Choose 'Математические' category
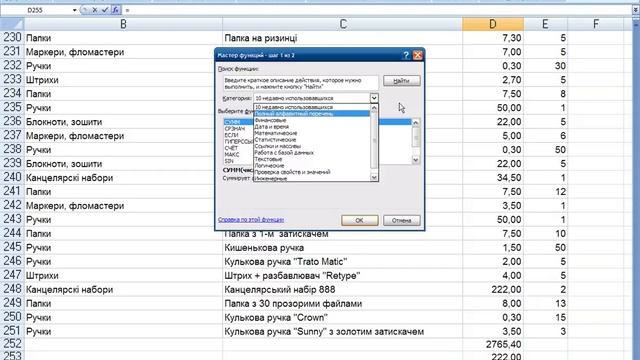 click(311, 133)
